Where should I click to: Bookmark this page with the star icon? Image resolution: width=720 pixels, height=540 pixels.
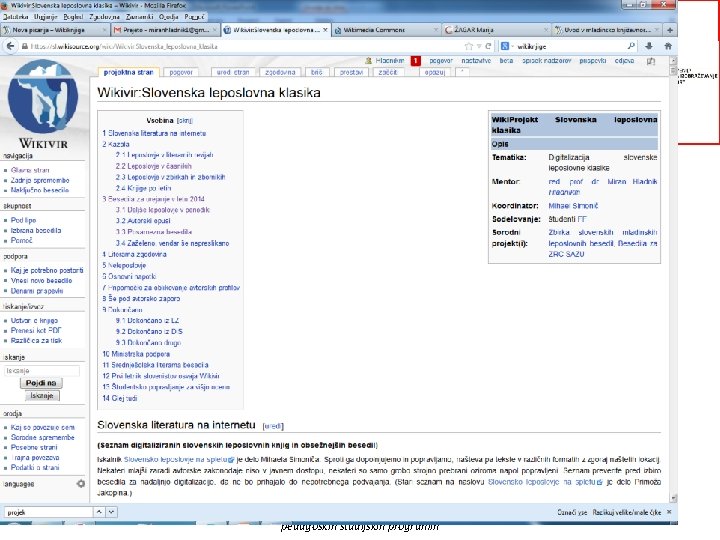tap(468, 46)
